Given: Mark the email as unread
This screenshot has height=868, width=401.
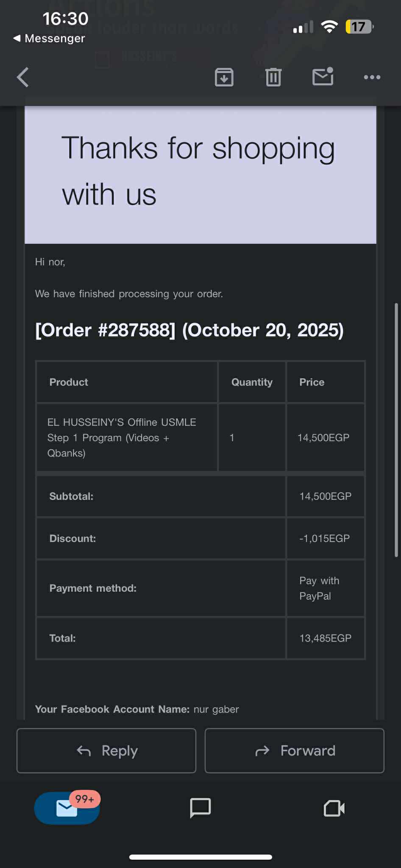Looking at the screenshot, I should coord(323,77).
